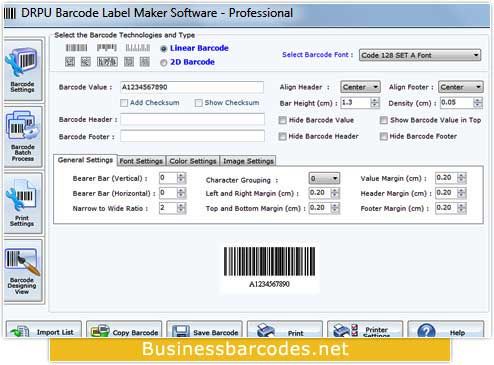Click the Import List button
Screen dimensions: 494x365
(x=44, y=330)
